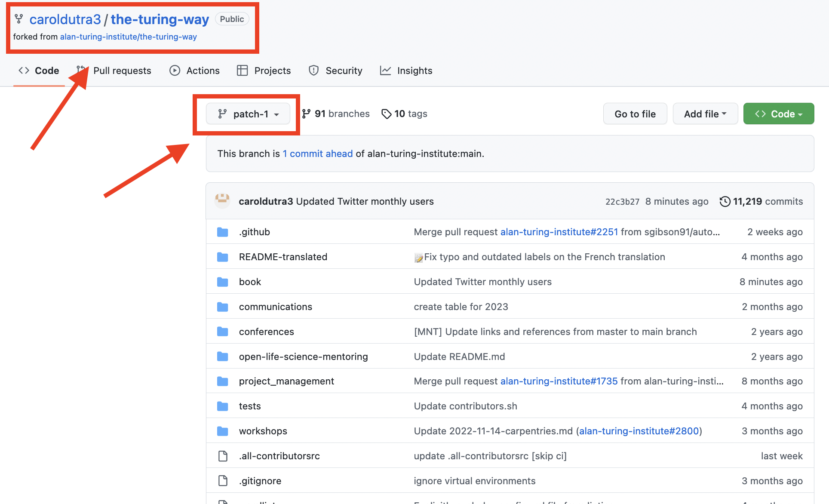
Task: Open the green Code dropdown
Action: [778, 114]
